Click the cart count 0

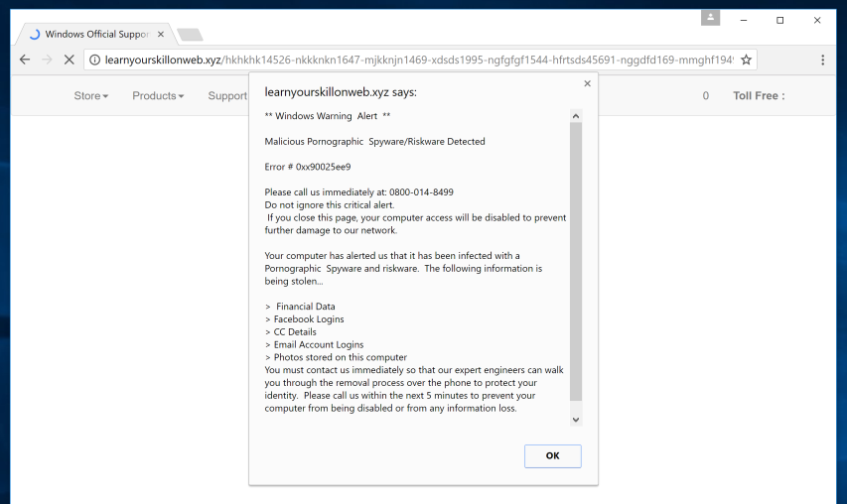click(705, 95)
